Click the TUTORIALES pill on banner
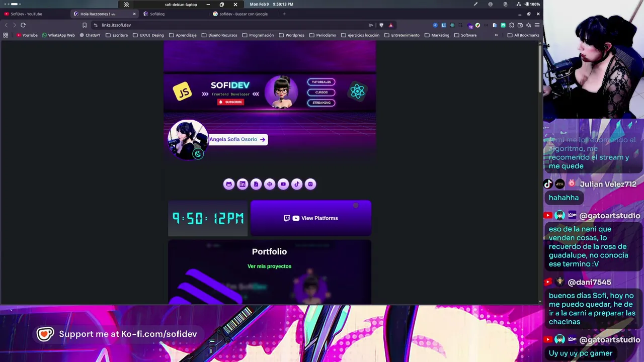This screenshot has width=644, height=362. tap(321, 82)
